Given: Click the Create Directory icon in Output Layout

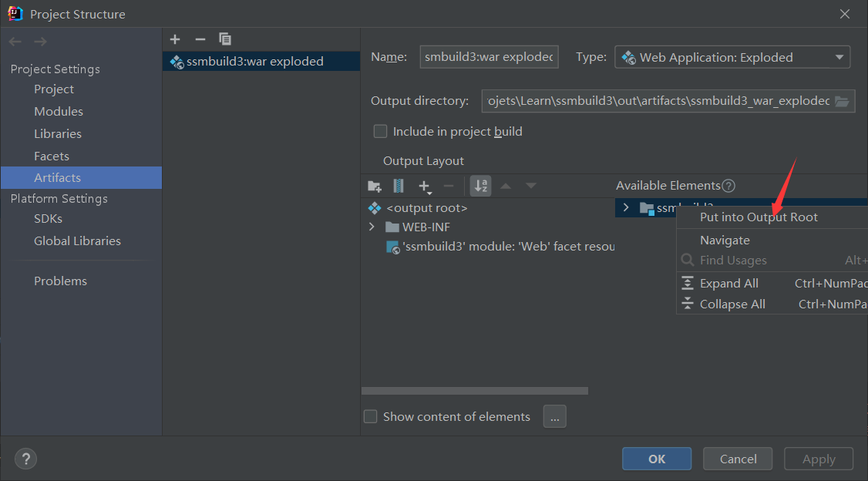Looking at the screenshot, I should pos(375,186).
